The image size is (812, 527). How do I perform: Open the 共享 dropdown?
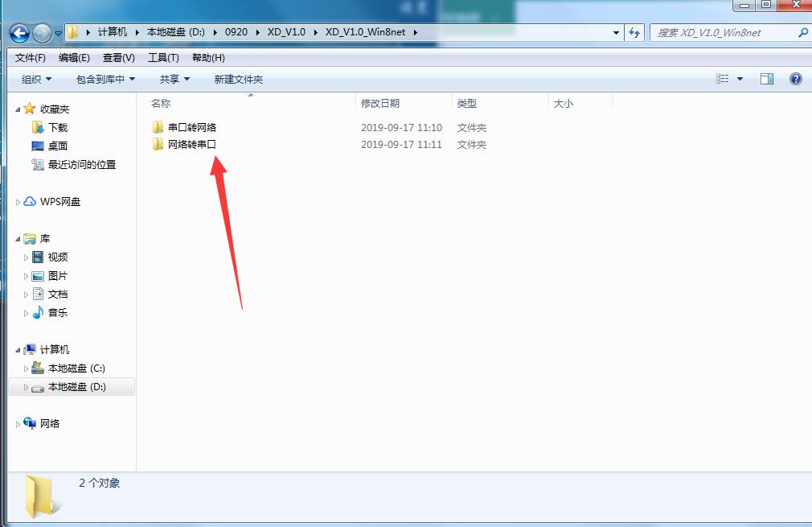pyautogui.click(x=174, y=80)
